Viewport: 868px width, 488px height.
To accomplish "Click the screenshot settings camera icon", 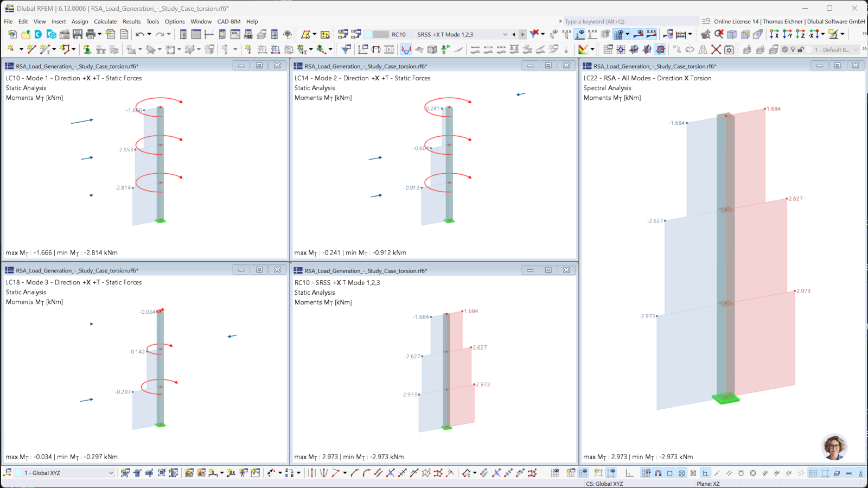I will [x=729, y=49].
